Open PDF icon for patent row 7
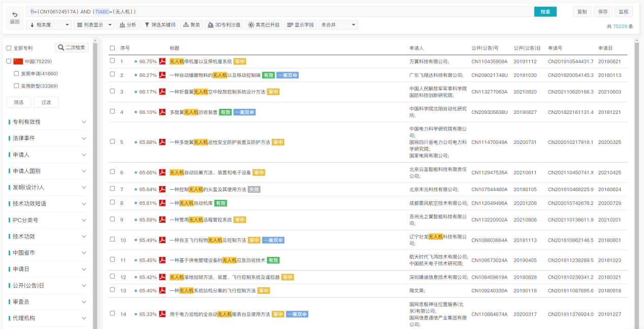The height and width of the screenshot is (329, 644). (163, 189)
